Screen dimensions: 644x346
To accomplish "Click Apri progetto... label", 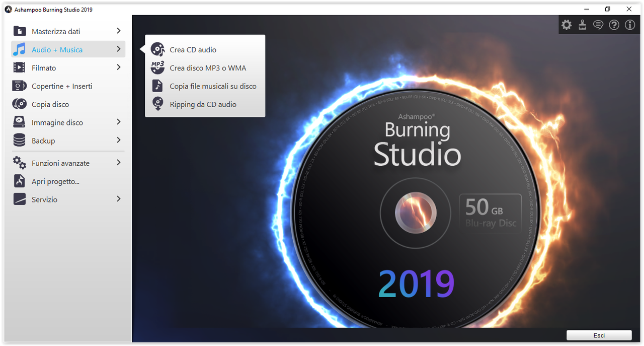I will tap(55, 181).
